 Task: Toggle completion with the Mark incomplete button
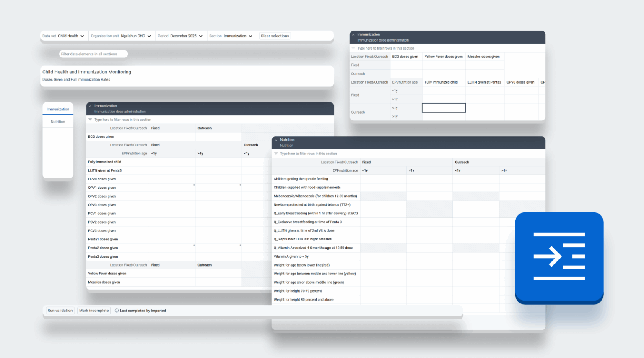pyautogui.click(x=93, y=310)
